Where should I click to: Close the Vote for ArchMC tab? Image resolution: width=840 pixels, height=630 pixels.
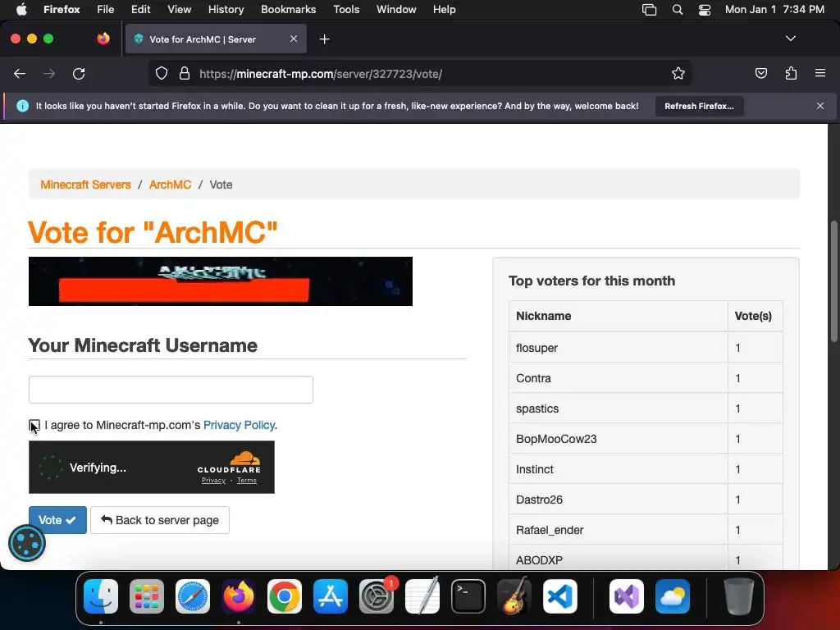[x=293, y=39]
